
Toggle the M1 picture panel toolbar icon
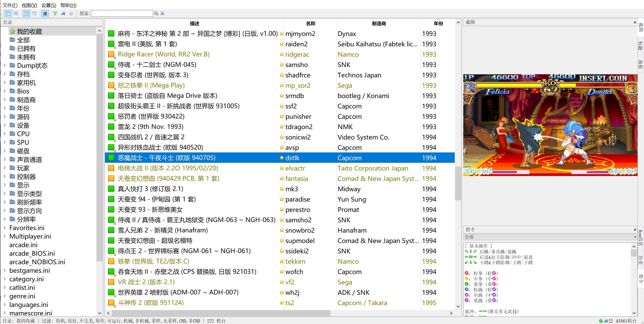(x=16, y=13)
